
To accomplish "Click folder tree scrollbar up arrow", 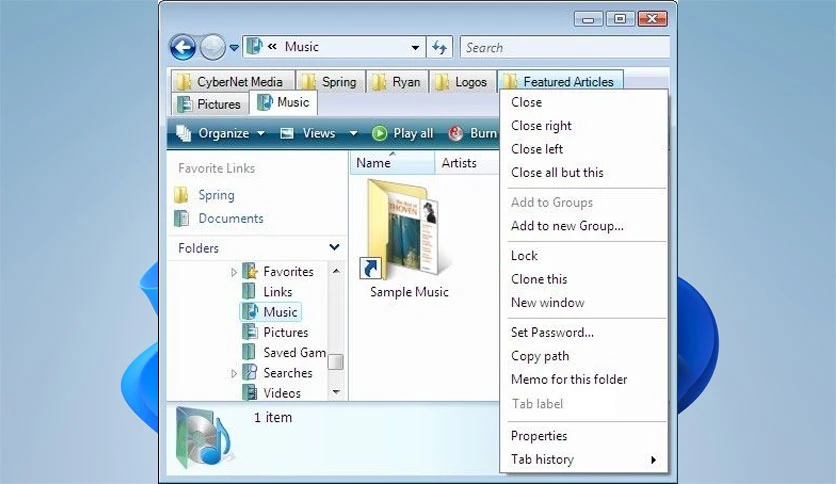I will (x=336, y=271).
